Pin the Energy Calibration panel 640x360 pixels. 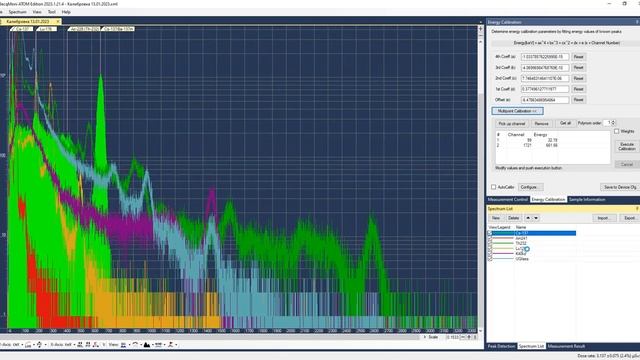click(637, 22)
